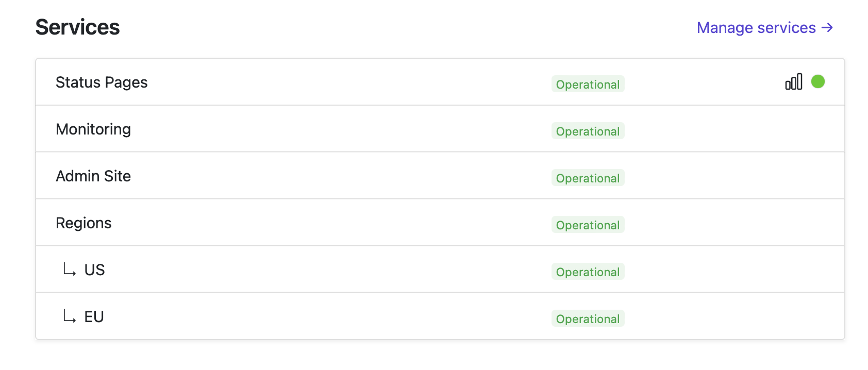Image resolution: width=868 pixels, height=370 pixels.
Task: Select the Admin Site service name
Action: pos(93,176)
